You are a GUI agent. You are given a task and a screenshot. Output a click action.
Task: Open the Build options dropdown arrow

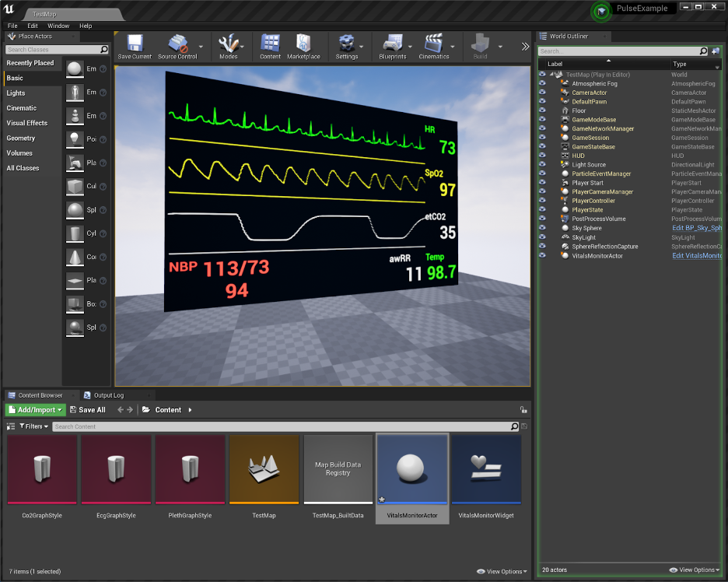[x=500, y=47]
